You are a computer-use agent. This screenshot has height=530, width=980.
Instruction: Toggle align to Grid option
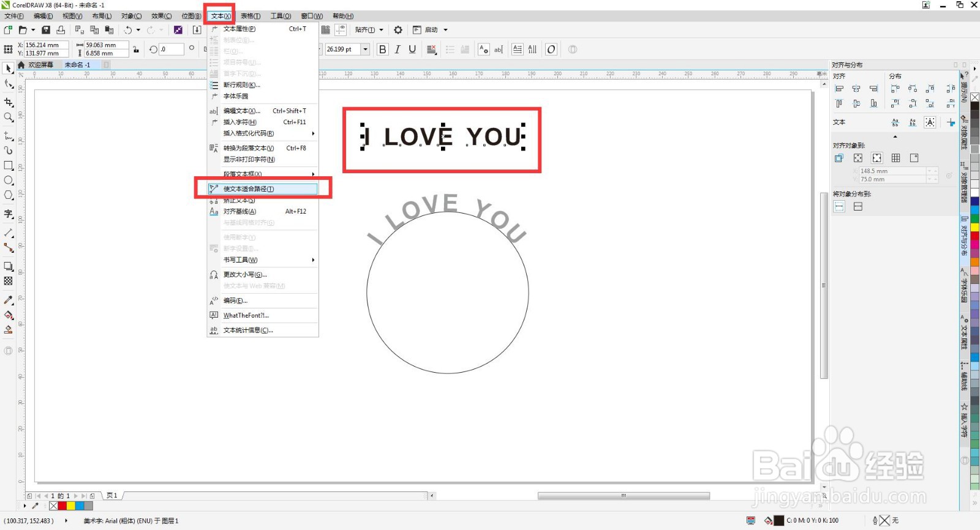coord(895,158)
